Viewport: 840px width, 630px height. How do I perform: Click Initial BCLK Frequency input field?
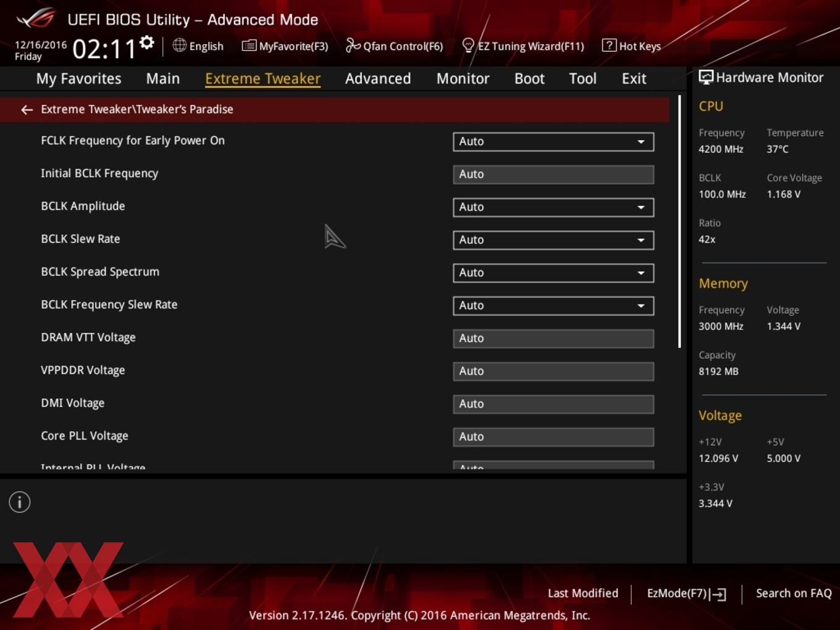tap(553, 174)
